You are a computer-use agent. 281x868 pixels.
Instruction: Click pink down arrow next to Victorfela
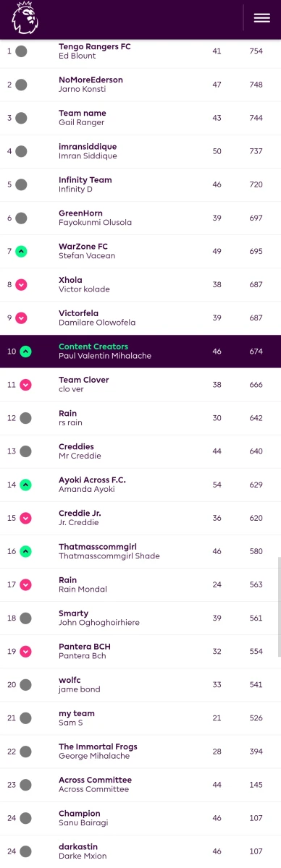(x=22, y=318)
